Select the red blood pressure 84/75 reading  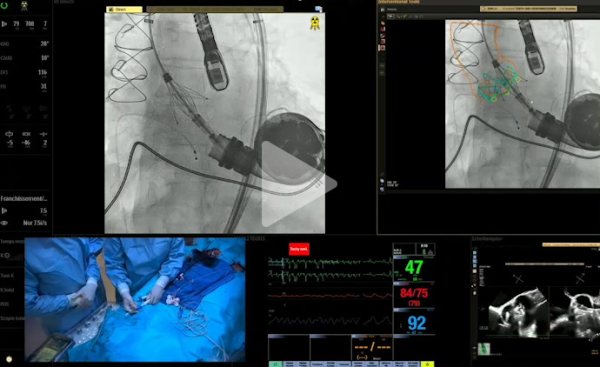(414, 294)
